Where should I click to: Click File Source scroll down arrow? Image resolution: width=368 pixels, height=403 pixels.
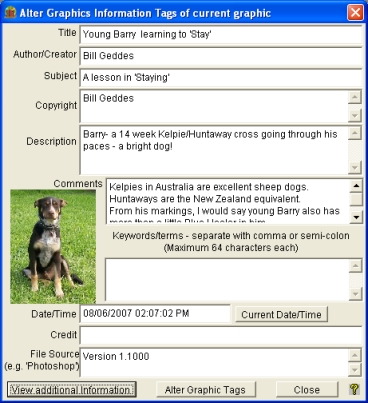[x=355, y=370]
